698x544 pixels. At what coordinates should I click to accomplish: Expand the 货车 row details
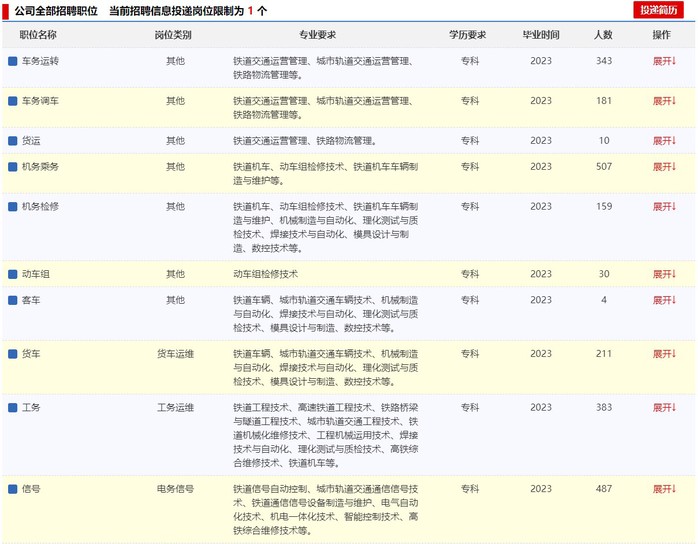[664, 354]
